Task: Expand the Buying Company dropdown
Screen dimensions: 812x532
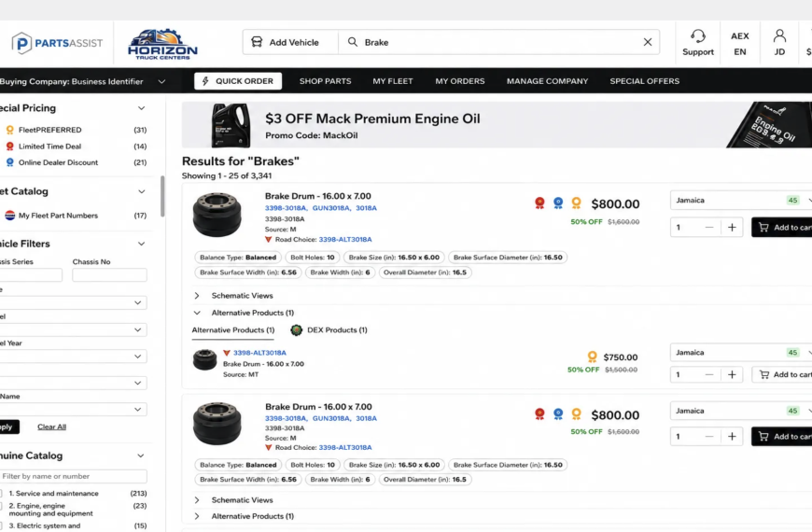Action: click(x=161, y=81)
